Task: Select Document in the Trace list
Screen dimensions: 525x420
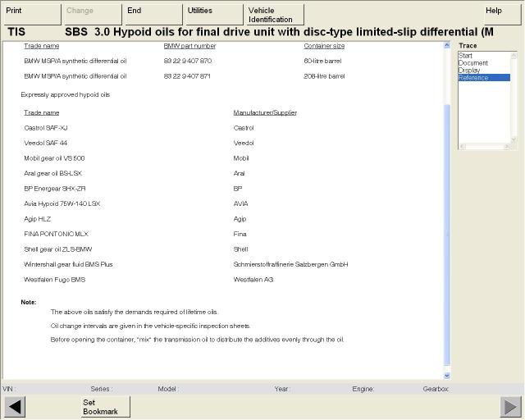Action: [x=472, y=63]
